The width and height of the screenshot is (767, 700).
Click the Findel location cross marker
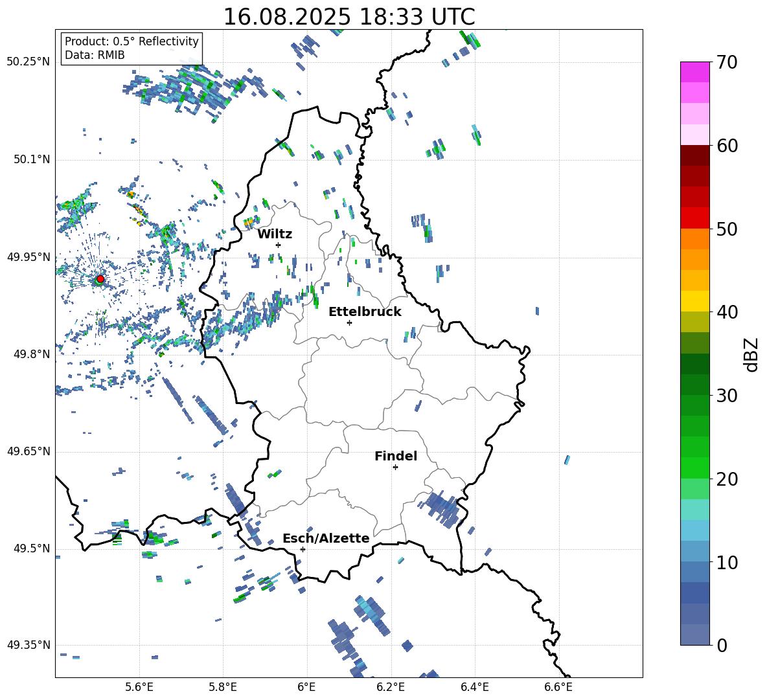pyautogui.click(x=395, y=468)
